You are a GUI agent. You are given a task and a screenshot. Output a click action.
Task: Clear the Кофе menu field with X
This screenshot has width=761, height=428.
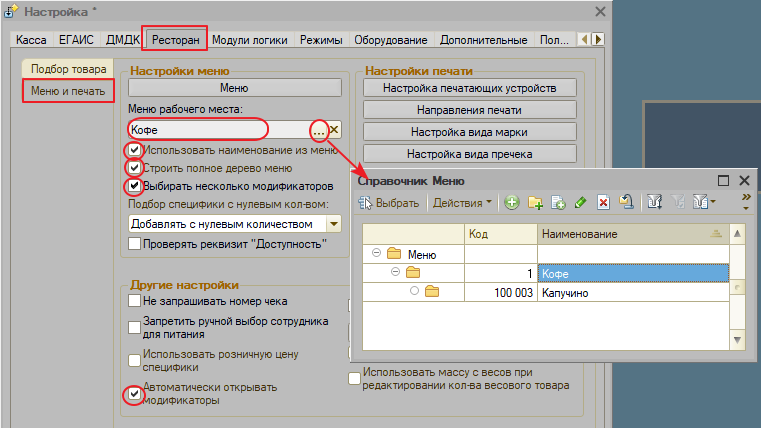pos(335,130)
